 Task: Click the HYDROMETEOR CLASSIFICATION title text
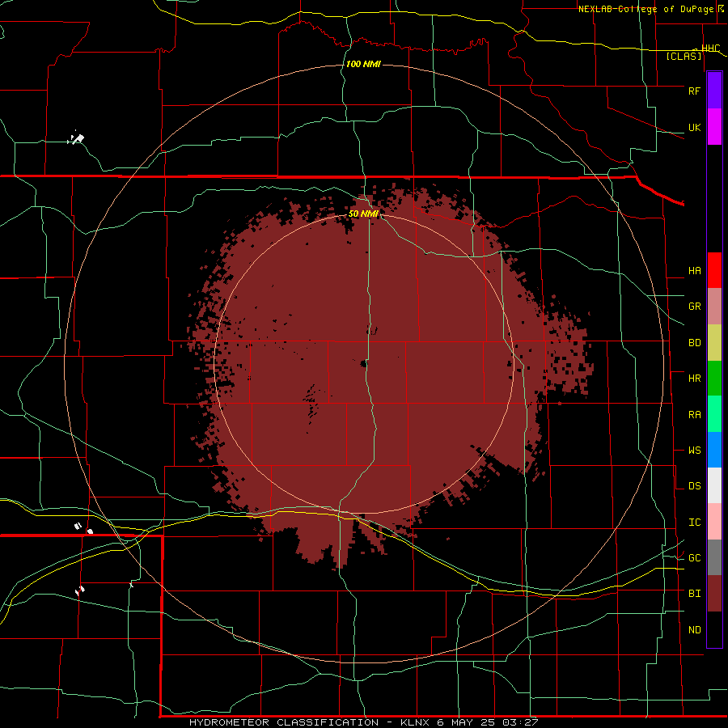tap(284, 722)
